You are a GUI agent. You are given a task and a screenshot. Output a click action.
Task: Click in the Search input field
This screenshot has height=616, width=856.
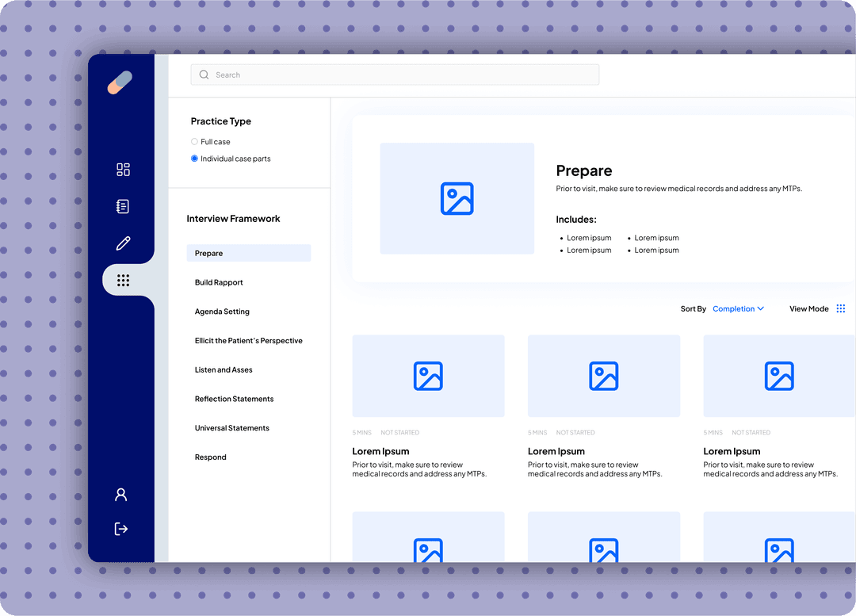(395, 75)
